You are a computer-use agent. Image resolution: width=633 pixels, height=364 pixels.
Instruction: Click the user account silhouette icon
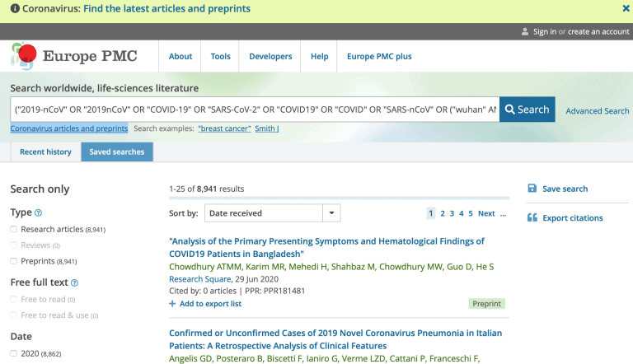(525, 31)
